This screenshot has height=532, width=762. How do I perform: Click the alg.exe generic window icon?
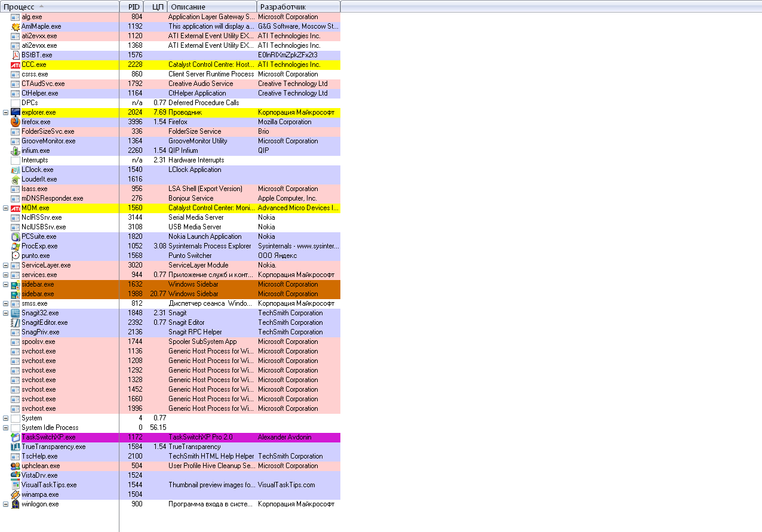pyautogui.click(x=16, y=17)
